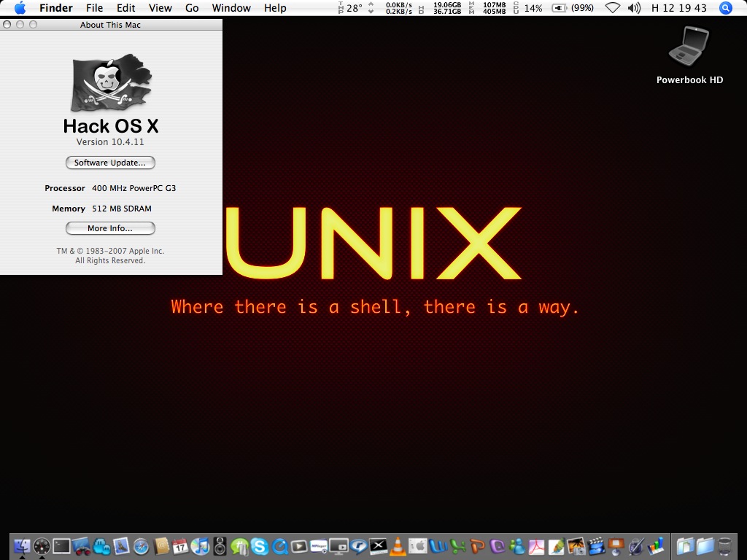The width and height of the screenshot is (747, 560).
Task: Click the network speed 0.0KB/s monitor
Action: pos(391,8)
